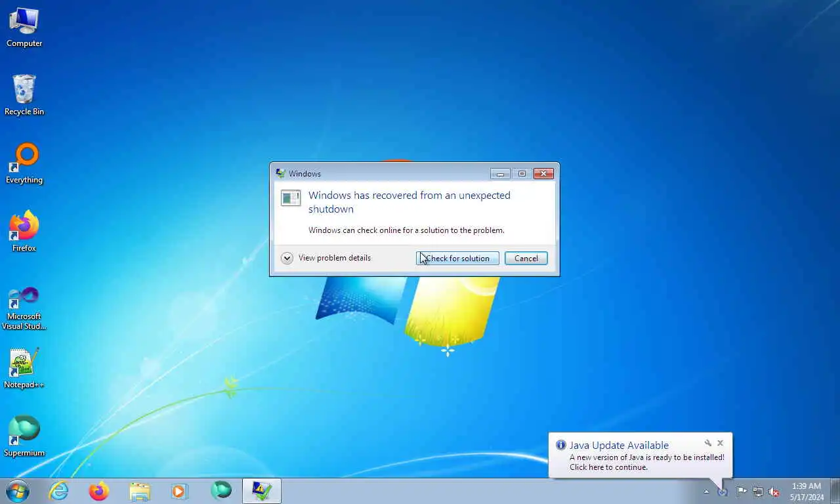
Task: Cancel the Windows recovery dialog
Action: pos(526,259)
